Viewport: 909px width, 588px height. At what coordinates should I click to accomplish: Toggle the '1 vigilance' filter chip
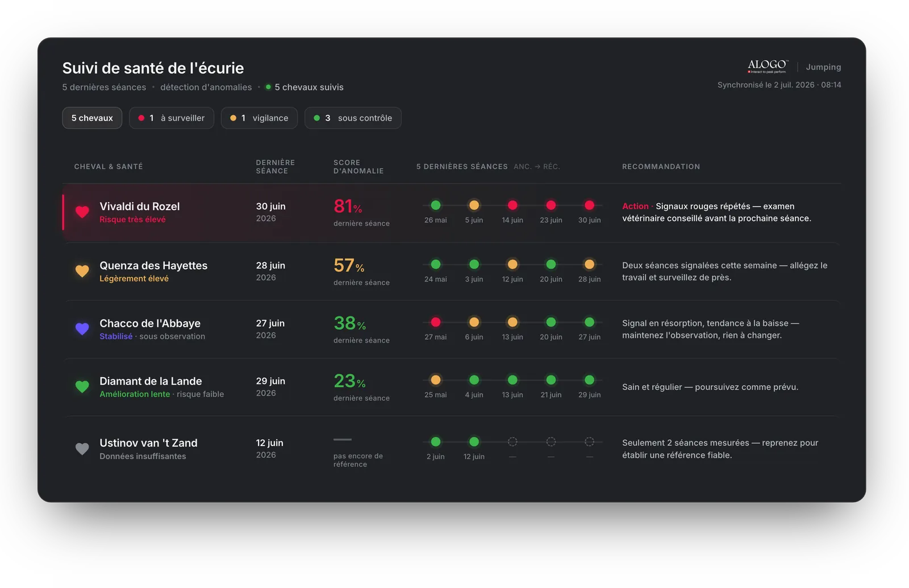pyautogui.click(x=259, y=118)
